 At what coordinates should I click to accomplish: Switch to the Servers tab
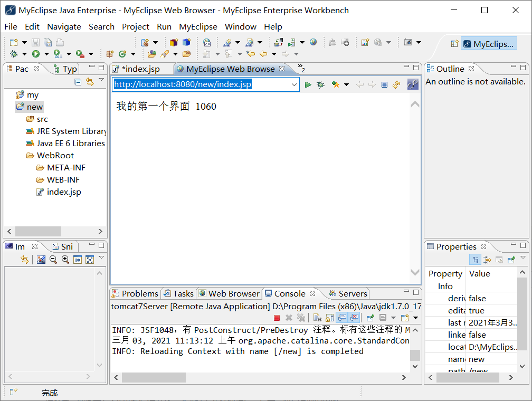pos(348,293)
